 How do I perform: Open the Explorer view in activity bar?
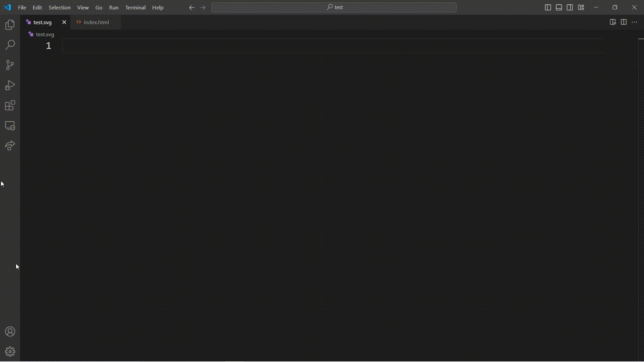coord(10,25)
